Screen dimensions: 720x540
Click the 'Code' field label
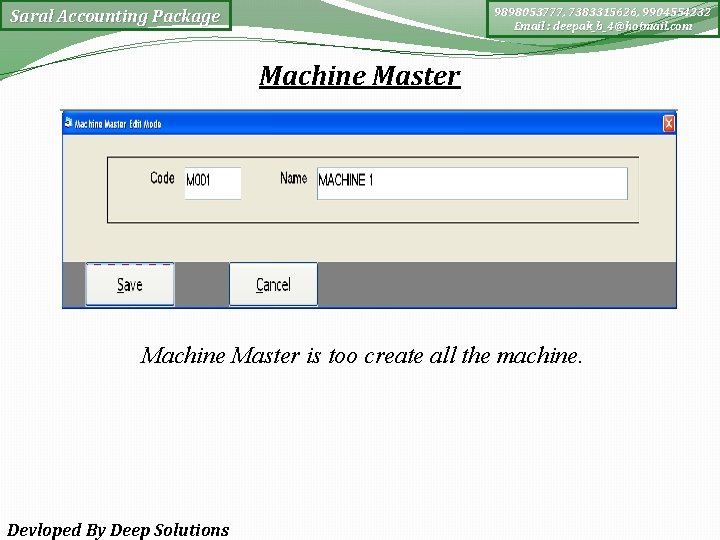coord(163,178)
